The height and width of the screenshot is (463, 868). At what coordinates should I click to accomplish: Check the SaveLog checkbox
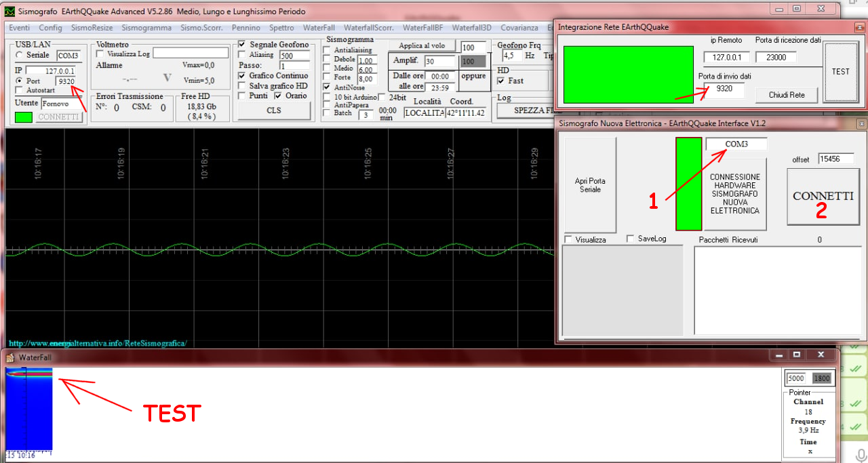click(631, 239)
